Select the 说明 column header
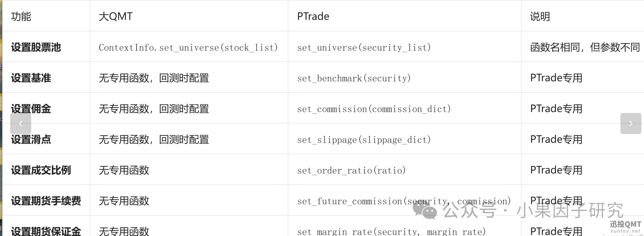This screenshot has width=644, height=236. pyautogui.click(x=540, y=16)
